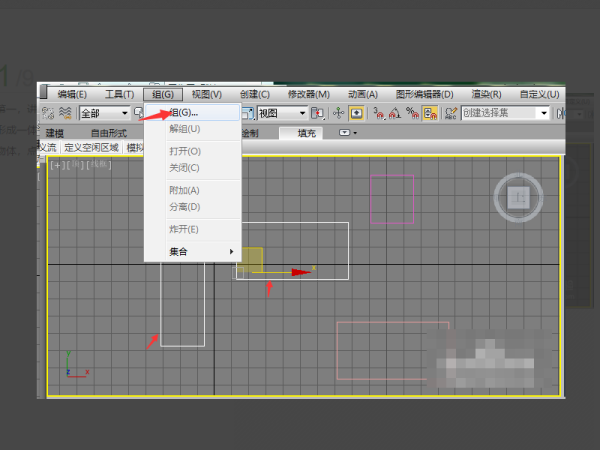Click the Mirror icon at toolbar right edge
The image size is (600, 450).
[561, 113]
